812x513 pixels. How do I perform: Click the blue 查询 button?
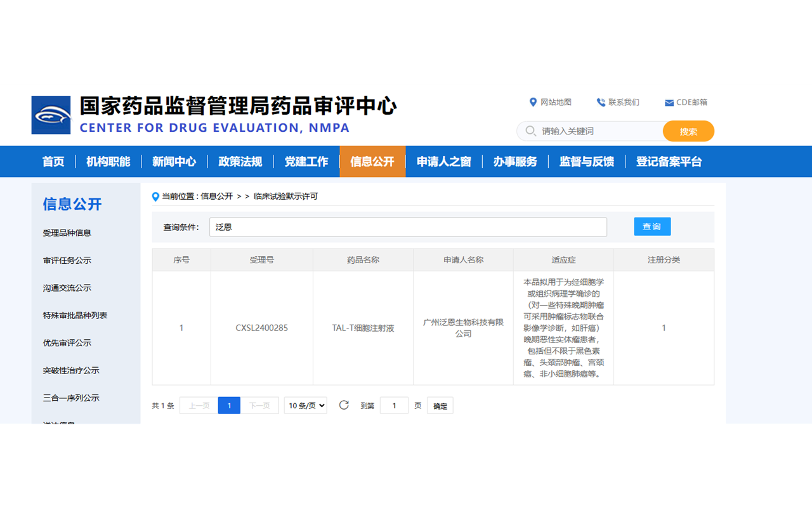point(652,226)
